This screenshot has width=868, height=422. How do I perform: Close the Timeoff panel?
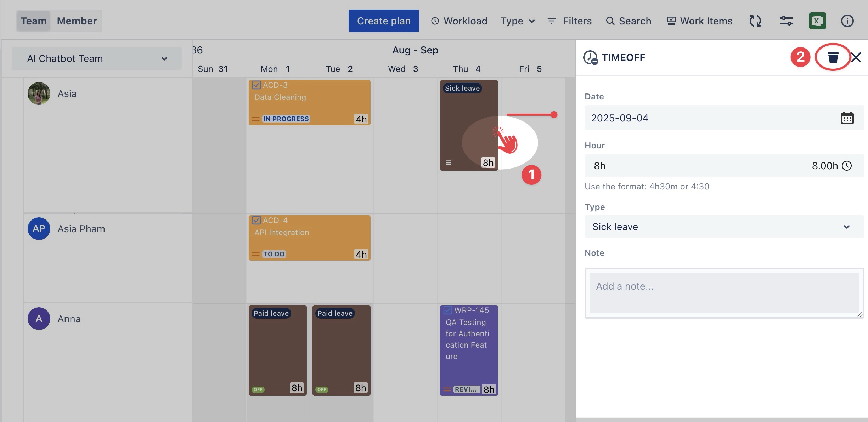click(x=856, y=57)
